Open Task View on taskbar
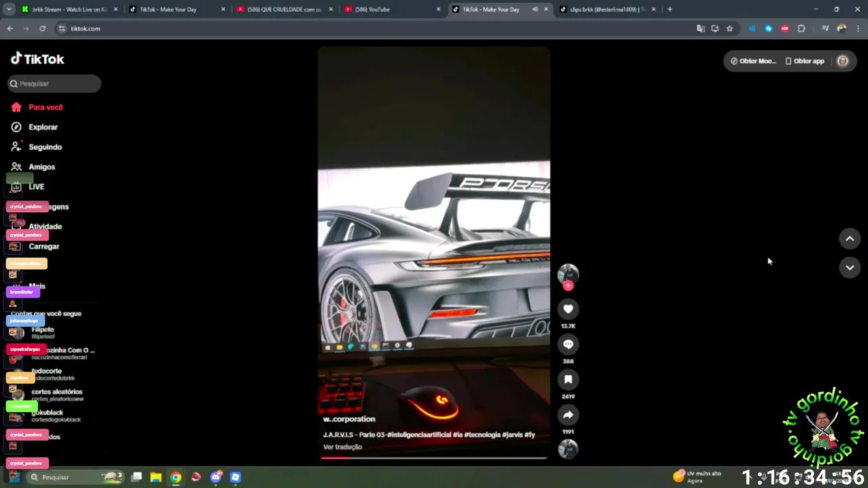 (x=136, y=477)
